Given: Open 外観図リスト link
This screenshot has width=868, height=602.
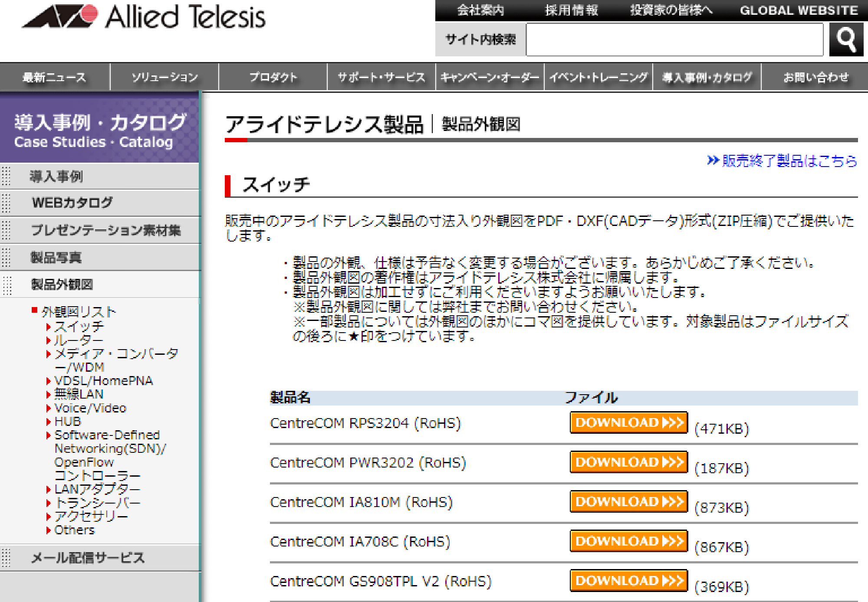Looking at the screenshot, I should tap(79, 311).
